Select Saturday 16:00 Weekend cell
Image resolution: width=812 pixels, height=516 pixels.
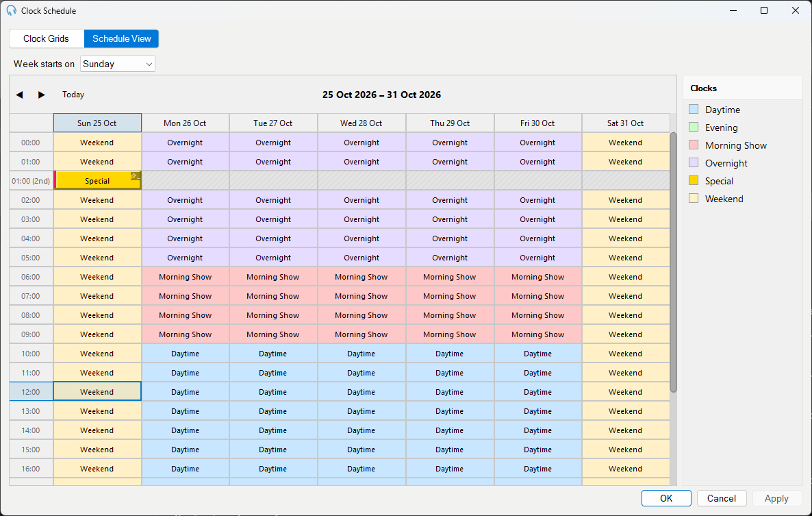coord(626,469)
